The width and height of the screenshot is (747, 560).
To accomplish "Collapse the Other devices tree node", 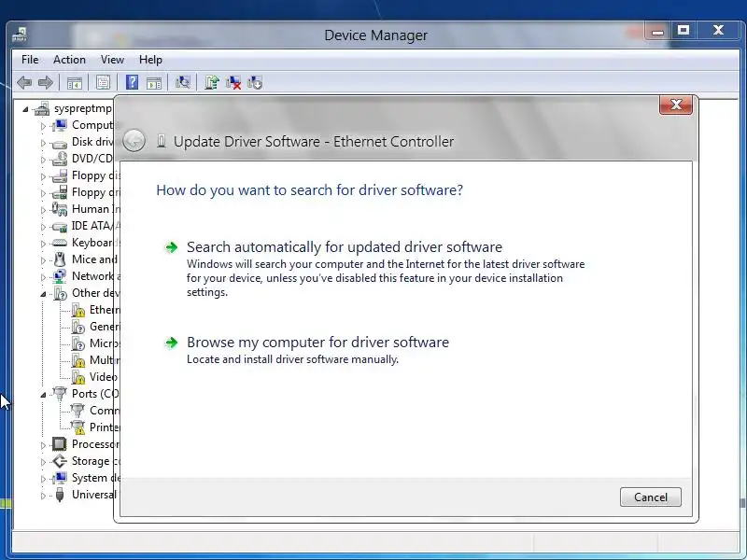I will (x=43, y=294).
